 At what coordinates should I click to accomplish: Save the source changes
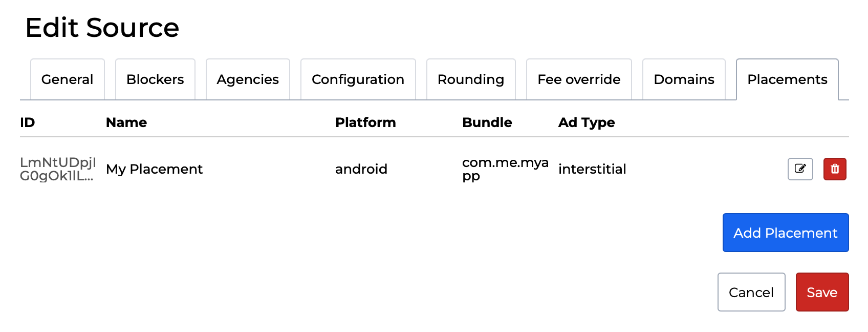click(x=822, y=292)
